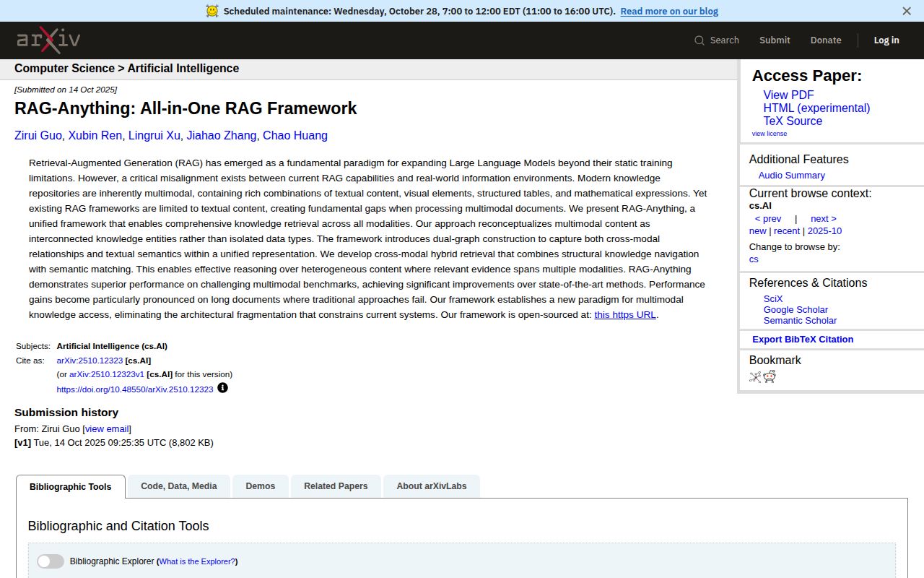Open the Demos tab
This screenshot has width=924, height=578.
coord(261,486)
